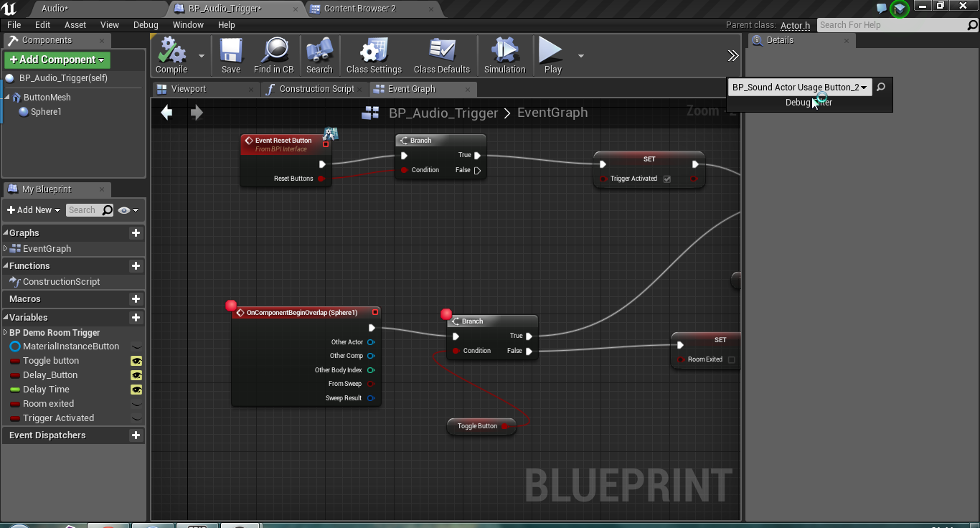Open the Actor.h parent class link
Viewport: 980px width, 528px height.
click(795, 25)
